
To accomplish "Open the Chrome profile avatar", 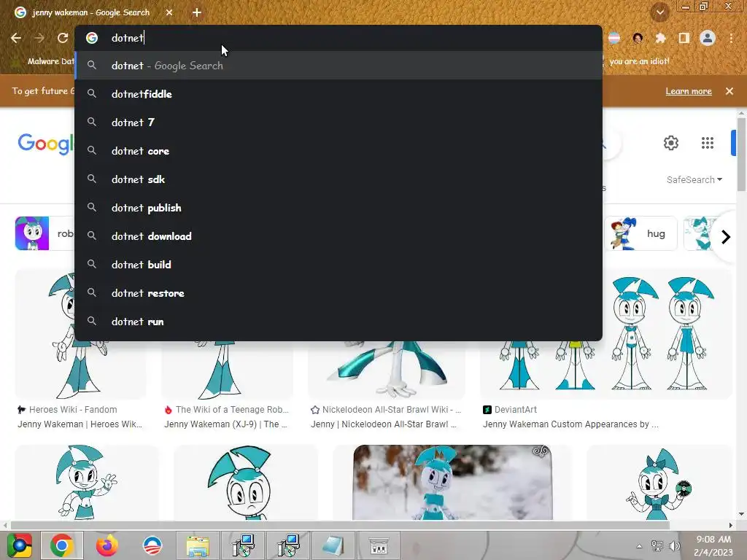I will pos(708,38).
